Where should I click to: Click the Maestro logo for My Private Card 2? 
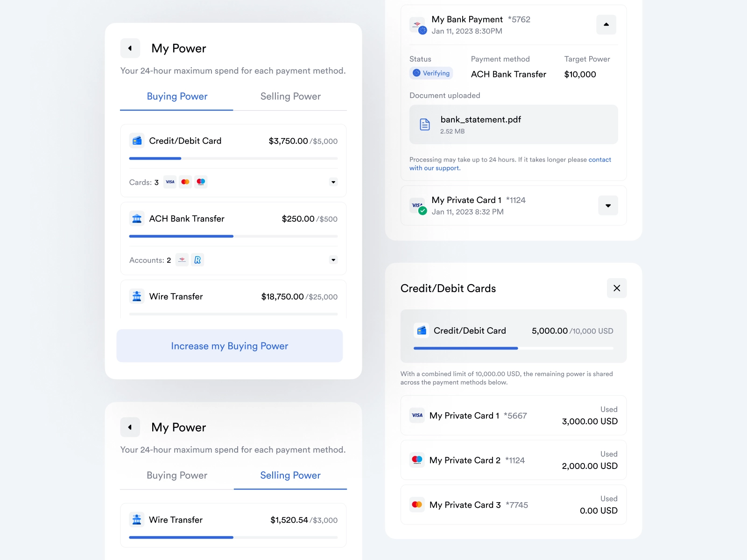pyautogui.click(x=417, y=460)
